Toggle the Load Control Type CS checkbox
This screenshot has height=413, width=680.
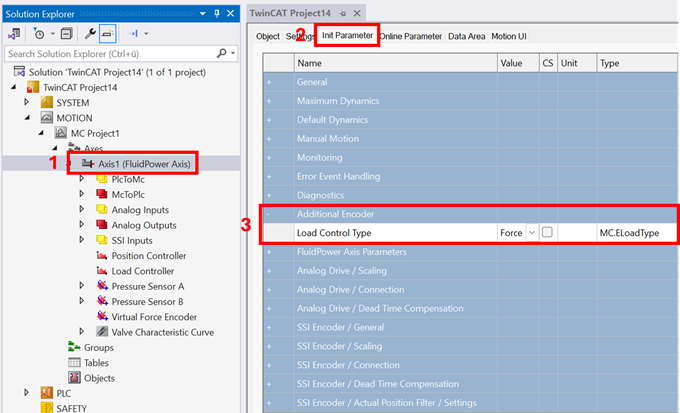click(547, 232)
